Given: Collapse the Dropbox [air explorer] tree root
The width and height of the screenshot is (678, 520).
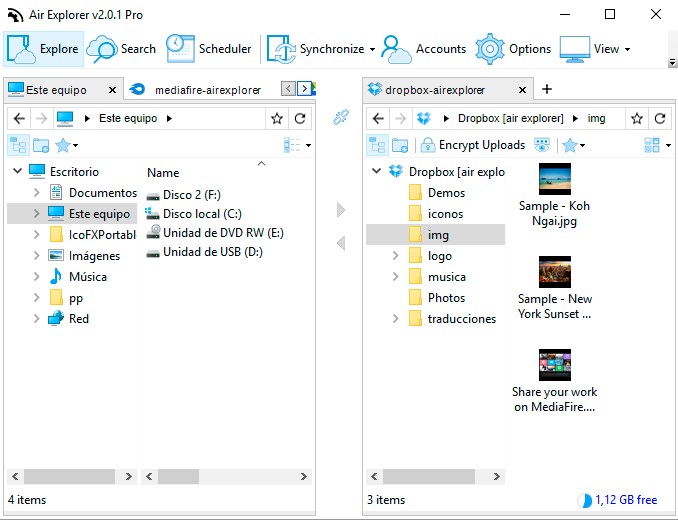Looking at the screenshot, I should coord(376,172).
